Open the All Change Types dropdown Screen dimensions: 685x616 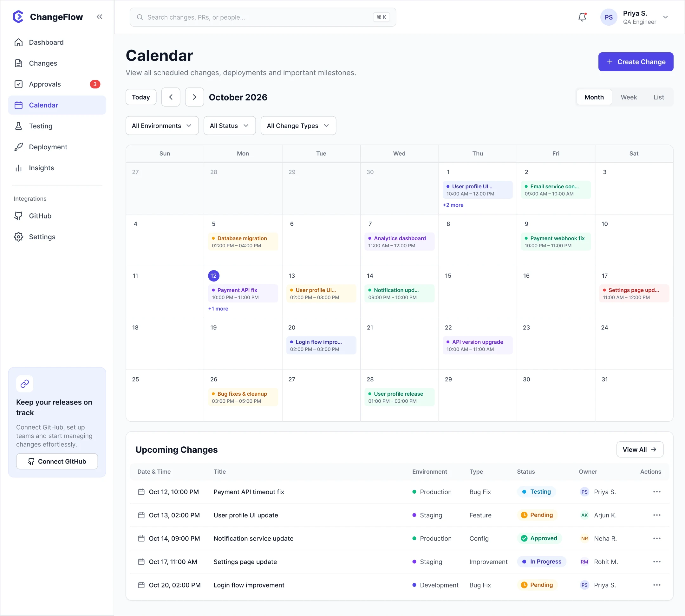tap(298, 126)
